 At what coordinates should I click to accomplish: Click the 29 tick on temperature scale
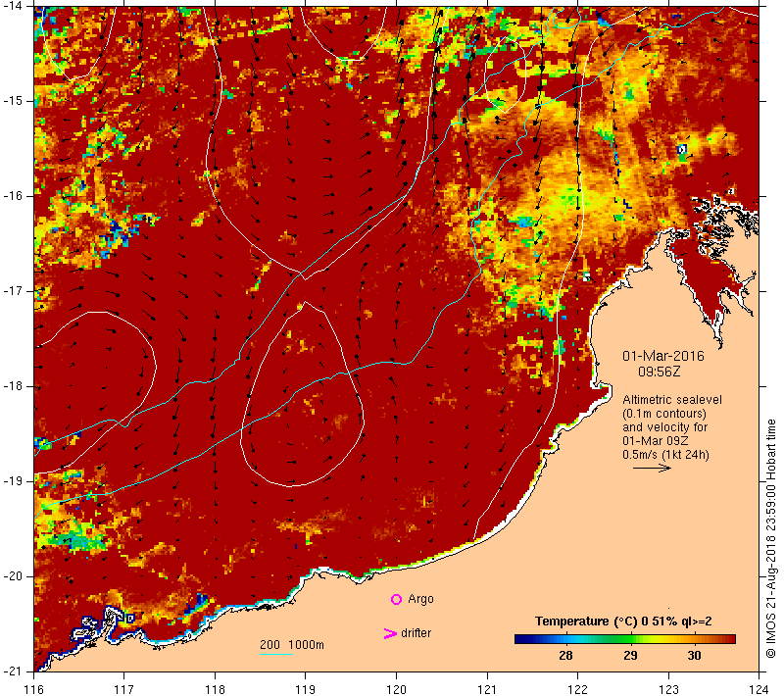(630, 656)
